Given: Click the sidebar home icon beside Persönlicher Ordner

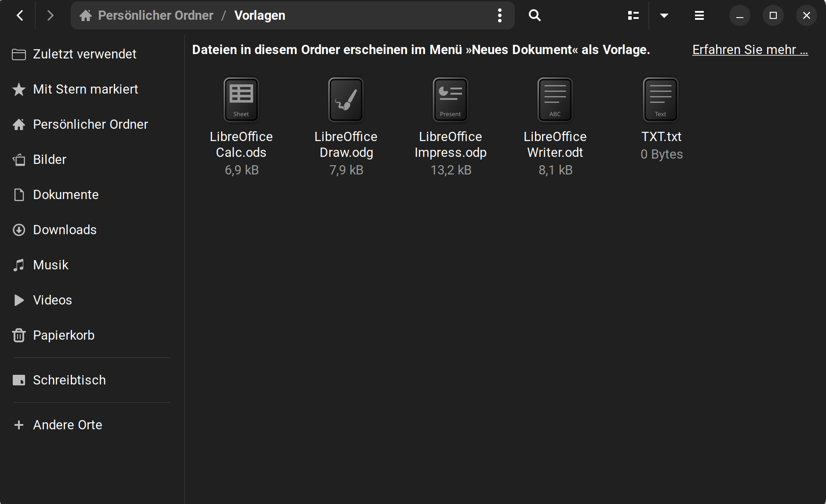Looking at the screenshot, I should click(x=18, y=124).
